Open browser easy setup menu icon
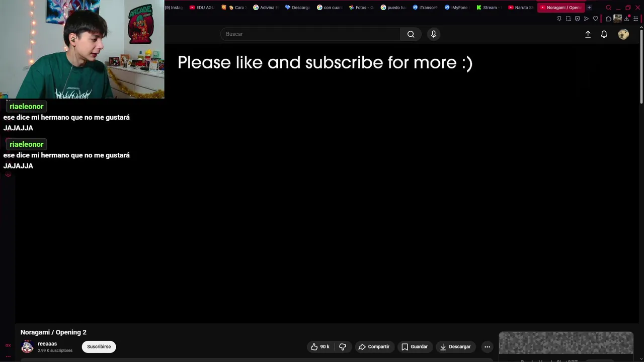This screenshot has width=644, height=362. (635, 19)
